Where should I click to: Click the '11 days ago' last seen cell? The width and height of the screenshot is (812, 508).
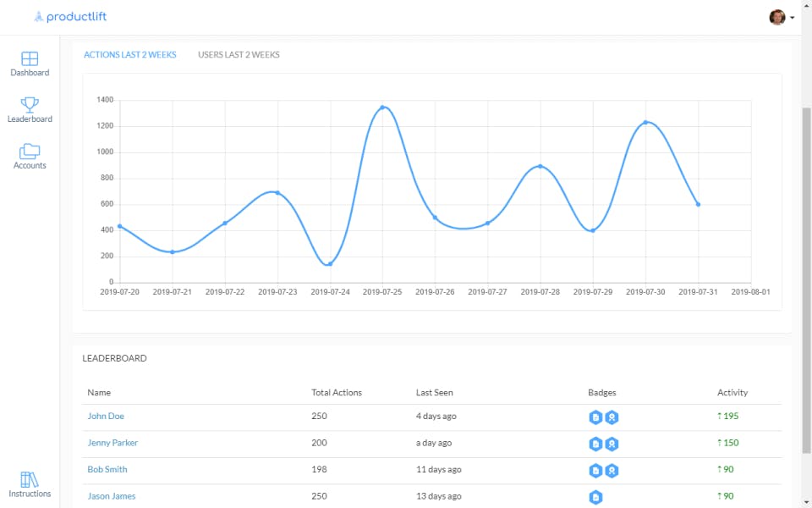click(x=439, y=469)
